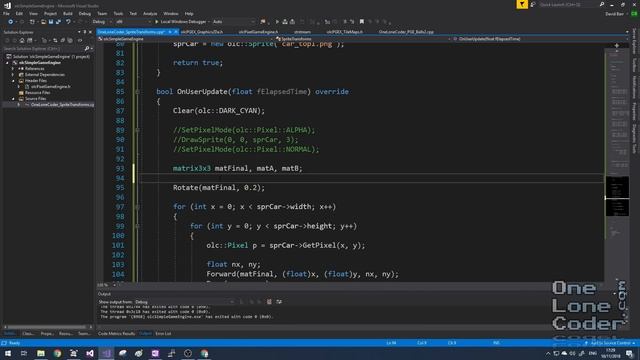640x360 pixels.
Task: Close the Solution Explorer panel
Action: (90, 32)
